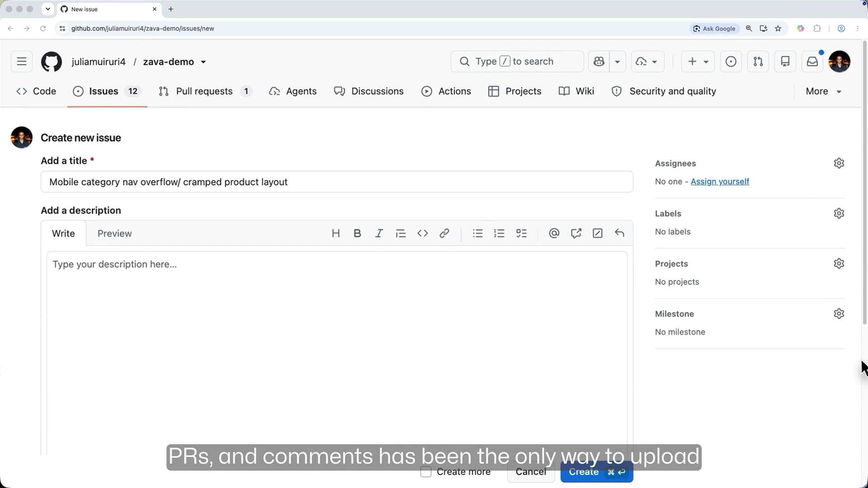Click the Type / to search box
Viewport: 868px width, 488px height.
517,61
